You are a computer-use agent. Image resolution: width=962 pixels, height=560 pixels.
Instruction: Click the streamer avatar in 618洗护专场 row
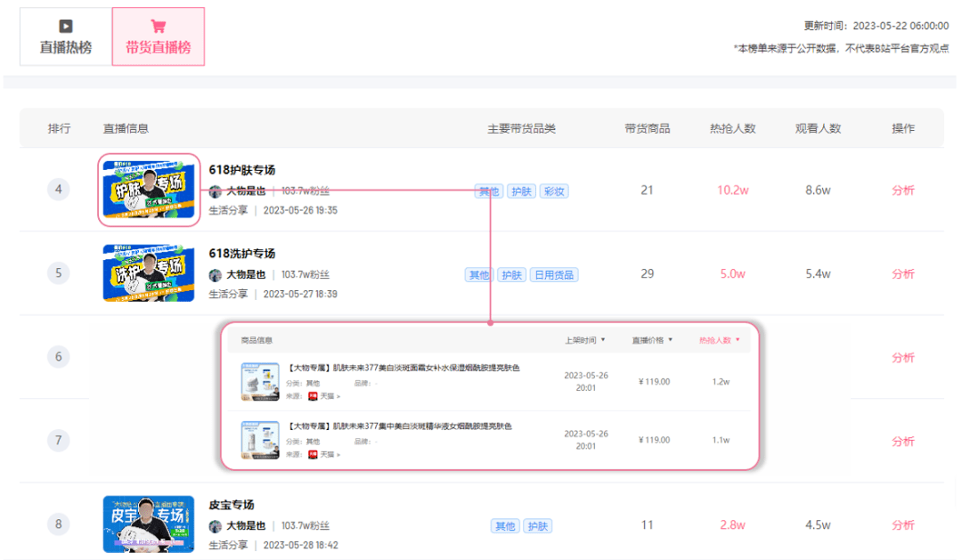pos(215,275)
